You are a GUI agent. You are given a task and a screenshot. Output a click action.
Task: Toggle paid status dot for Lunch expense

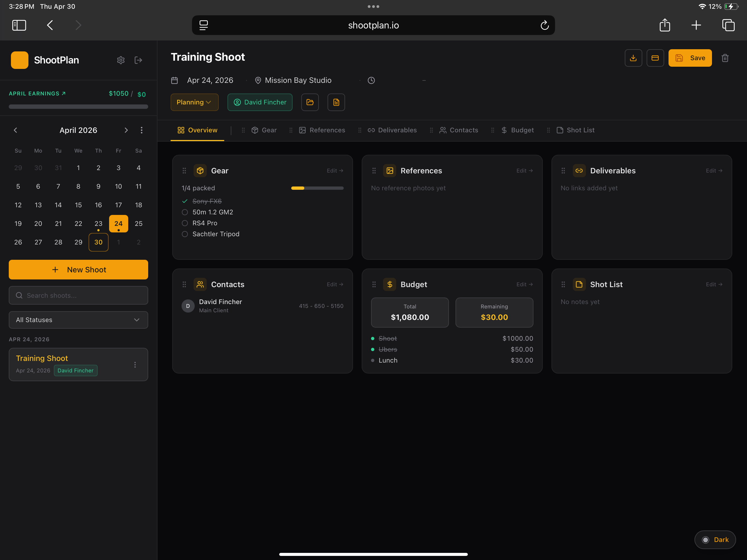point(372,360)
